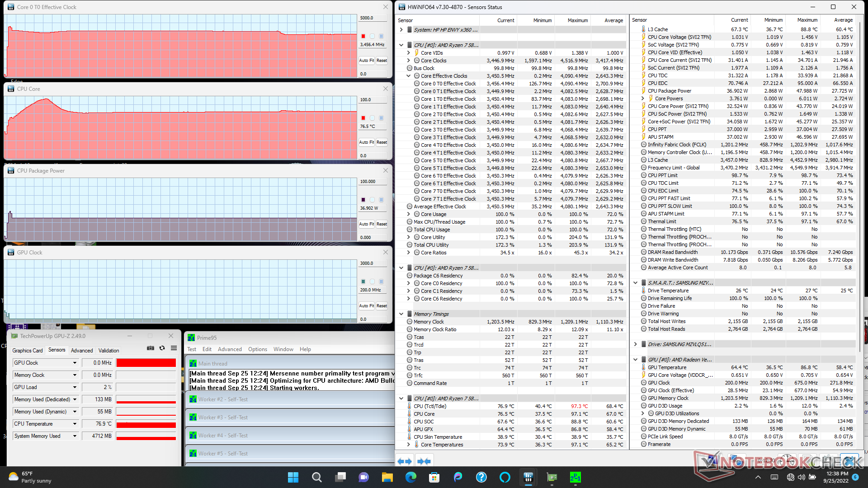Image resolution: width=868 pixels, height=488 pixels.
Task: Expand the GPU D3D Utilizations row
Action: (643, 413)
